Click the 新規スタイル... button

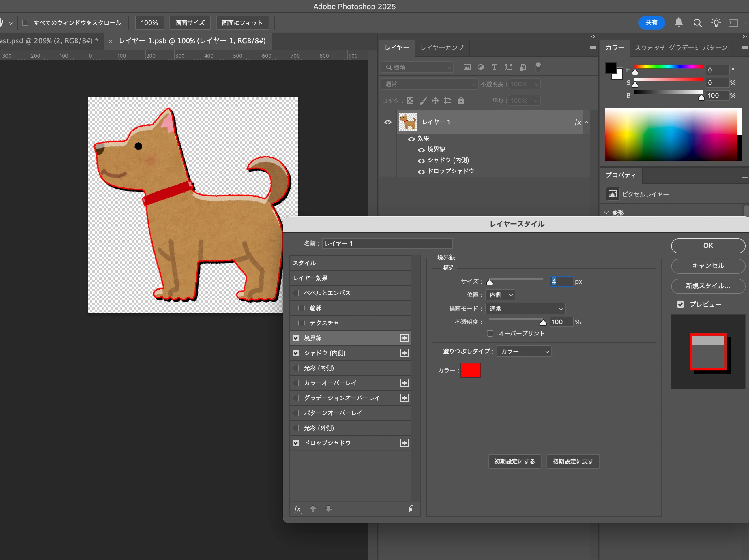coord(708,286)
